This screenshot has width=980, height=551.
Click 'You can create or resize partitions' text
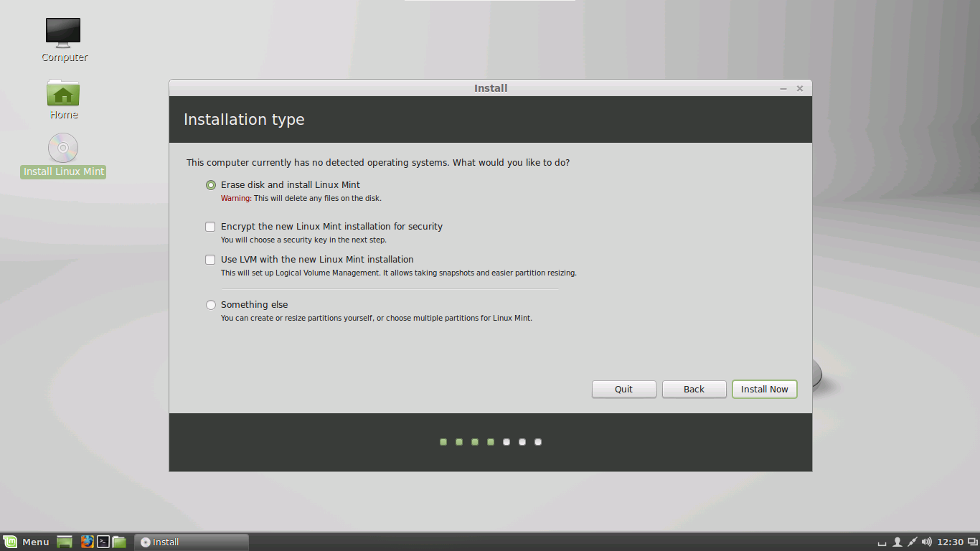(x=377, y=318)
